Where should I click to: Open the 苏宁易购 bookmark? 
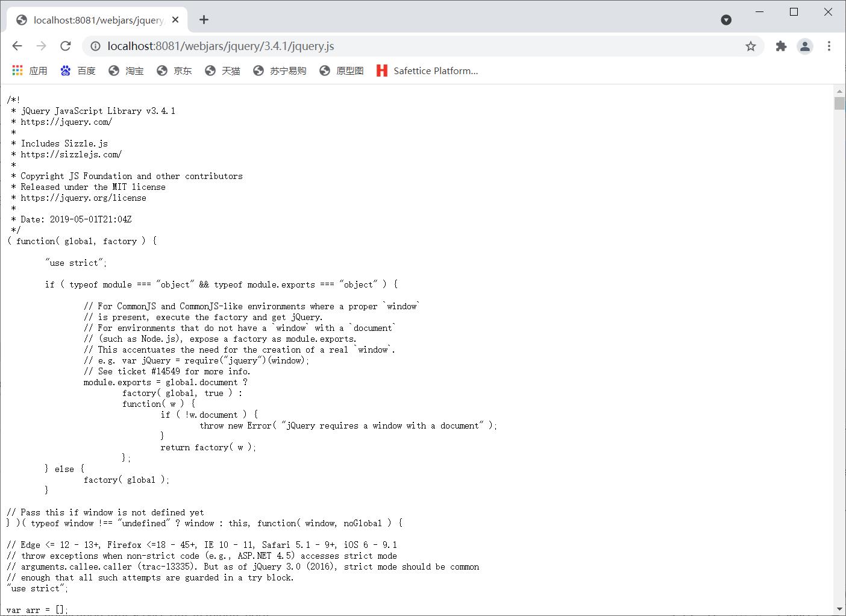[x=280, y=71]
